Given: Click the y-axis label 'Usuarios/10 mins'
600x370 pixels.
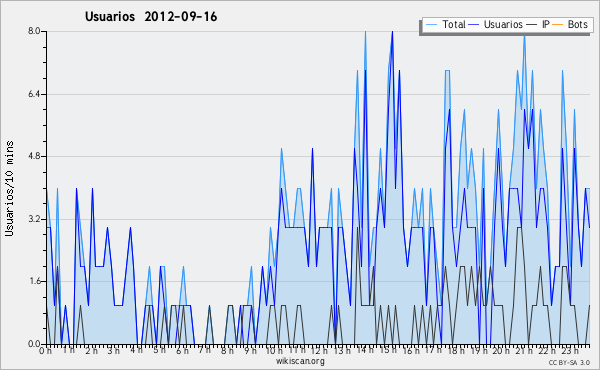Looking at the screenshot, I should 9,189.
